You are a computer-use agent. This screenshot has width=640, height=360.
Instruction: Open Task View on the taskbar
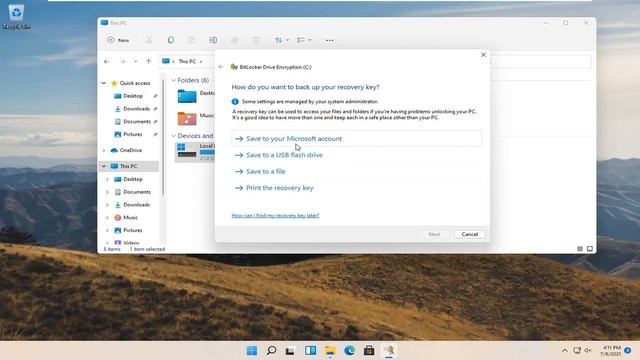[290, 351]
